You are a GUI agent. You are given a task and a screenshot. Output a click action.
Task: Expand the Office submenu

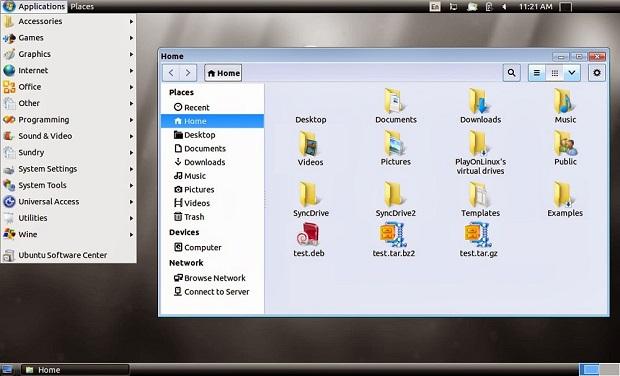[68, 87]
